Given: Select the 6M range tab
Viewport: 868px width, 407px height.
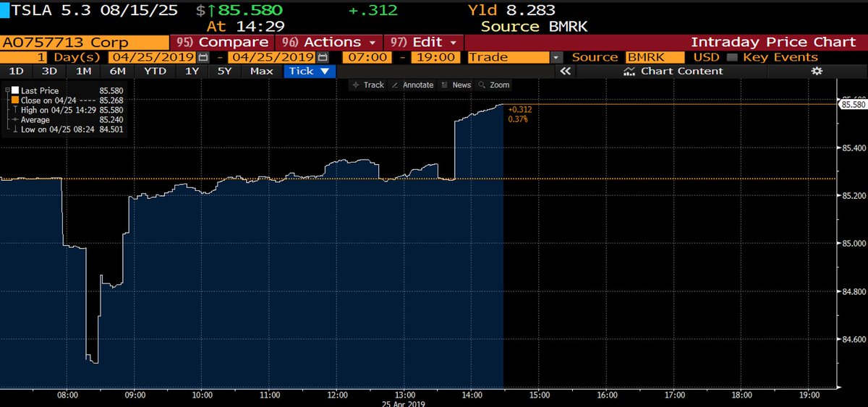Looking at the screenshot, I should click(118, 71).
